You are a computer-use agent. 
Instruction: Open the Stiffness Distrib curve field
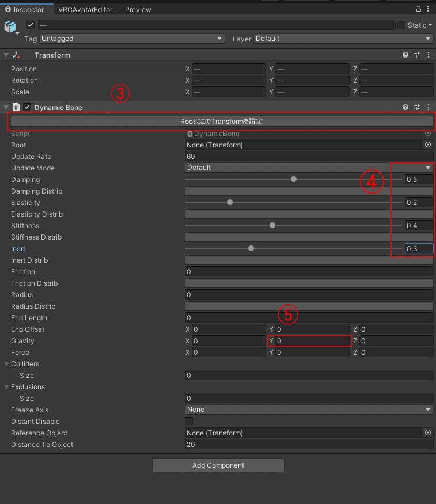pos(309,237)
